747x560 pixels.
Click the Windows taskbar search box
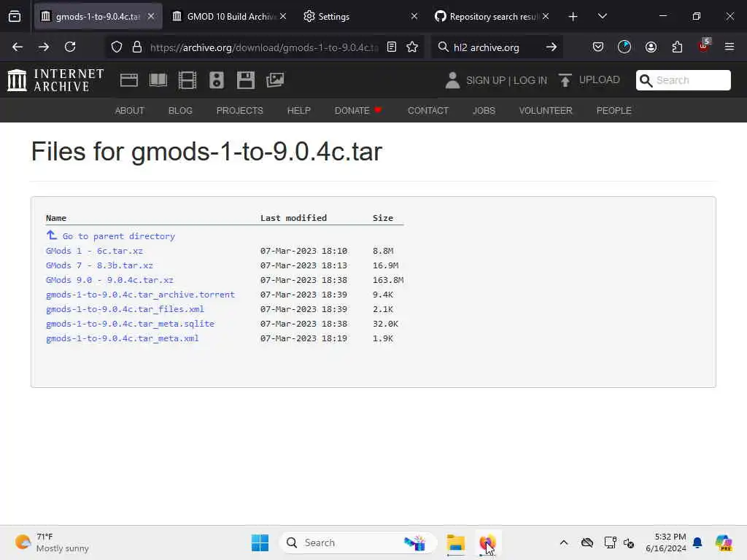point(358,542)
